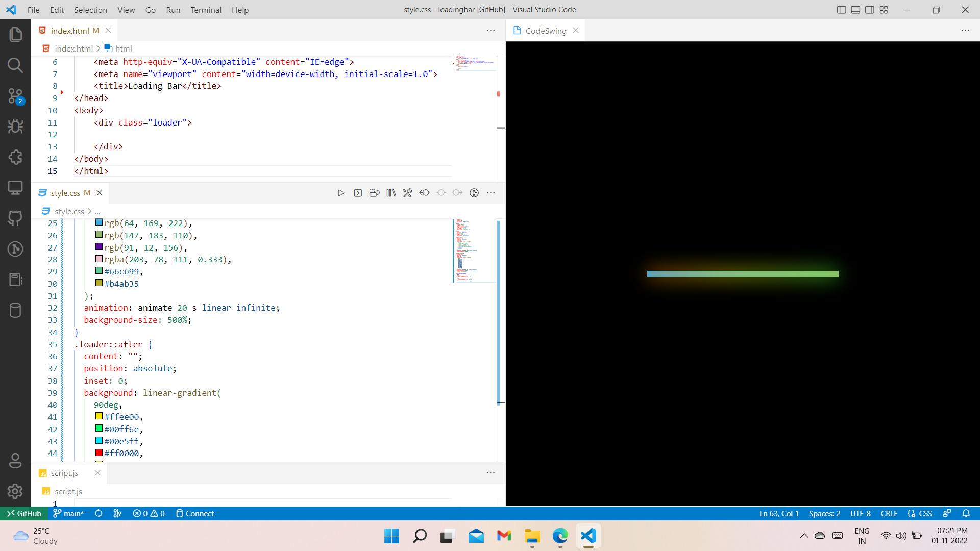This screenshot has width=980, height=551.
Task: Open errors and warnings count in status bar
Action: click(149, 514)
